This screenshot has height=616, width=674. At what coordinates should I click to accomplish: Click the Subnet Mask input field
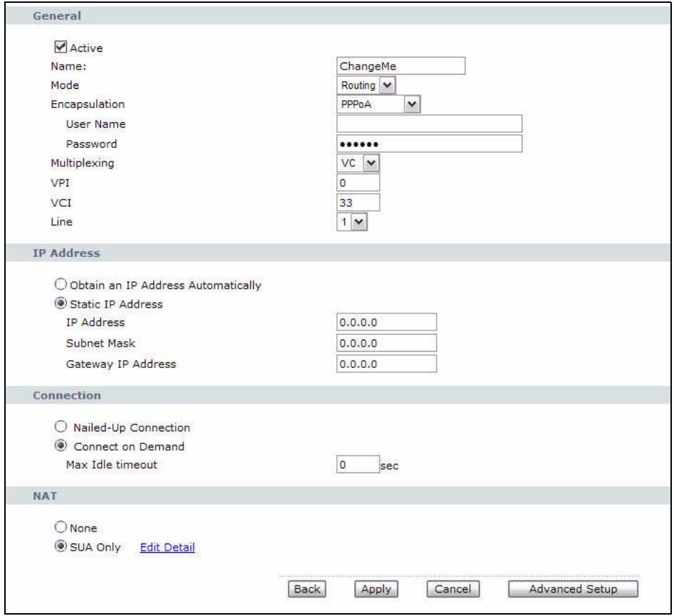[387, 342]
